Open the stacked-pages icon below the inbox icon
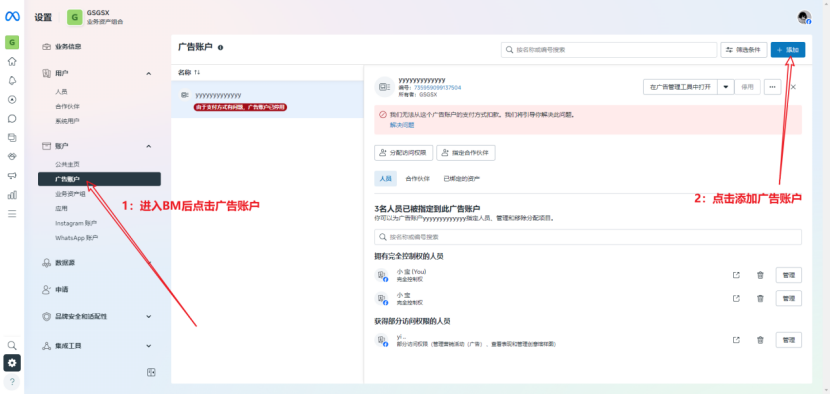Screen dimensions: 830x394 click(x=12, y=138)
